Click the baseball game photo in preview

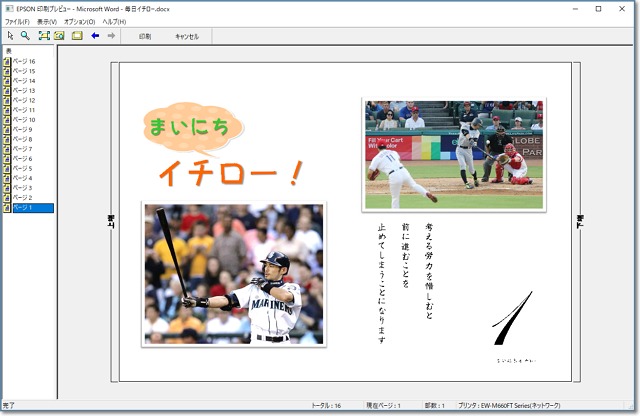[x=453, y=154]
